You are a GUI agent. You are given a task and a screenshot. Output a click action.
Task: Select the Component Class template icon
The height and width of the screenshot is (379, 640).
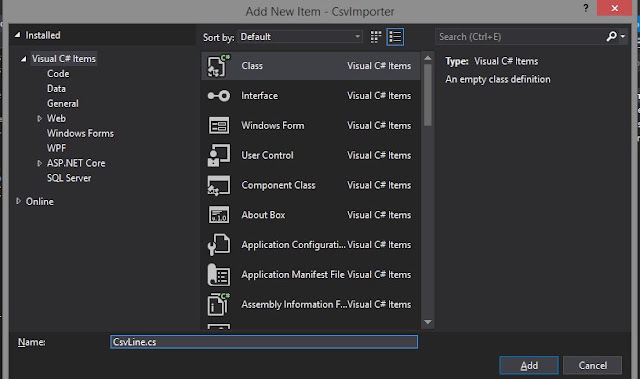219,185
